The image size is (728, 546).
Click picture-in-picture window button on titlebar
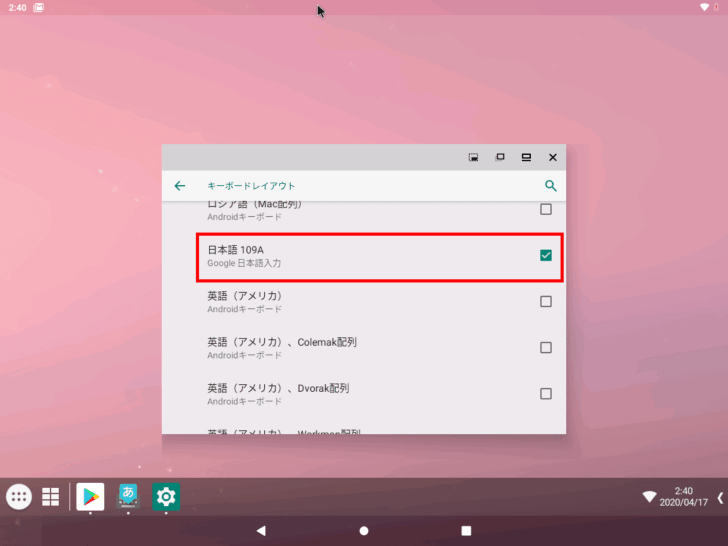(x=473, y=157)
